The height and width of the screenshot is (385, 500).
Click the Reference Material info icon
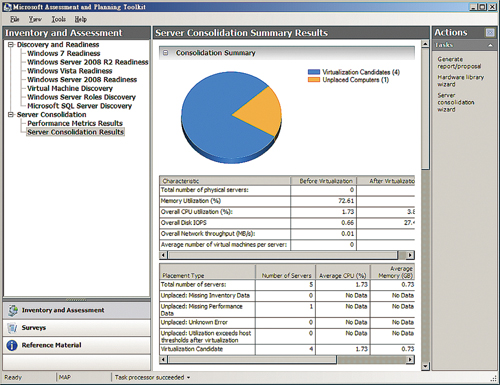[12, 345]
